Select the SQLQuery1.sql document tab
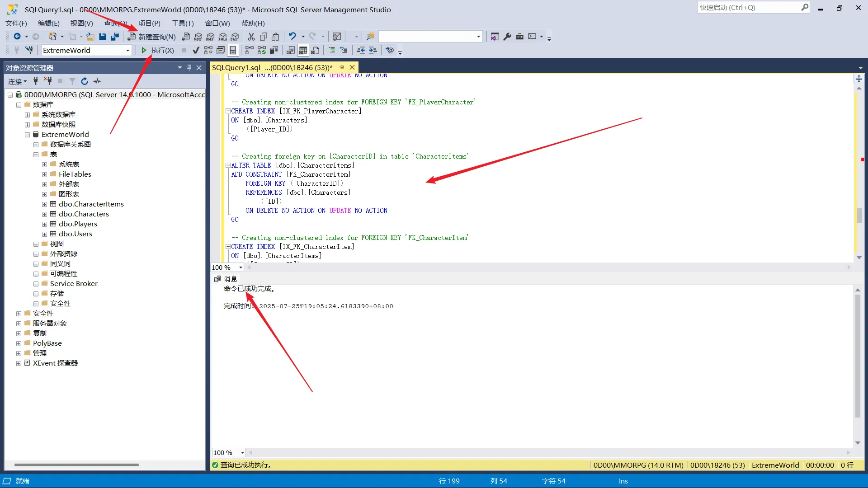Screen dimensions: 868x488 pos(272,67)
